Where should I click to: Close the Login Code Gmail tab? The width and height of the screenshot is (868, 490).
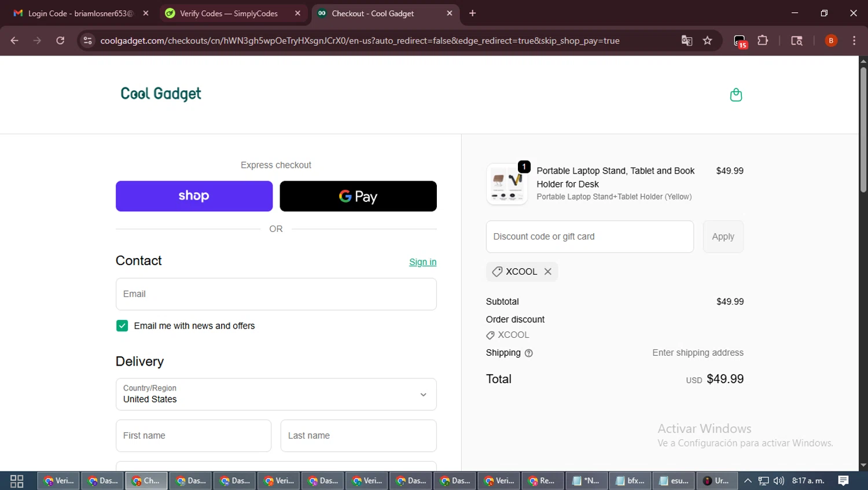coord(146,13)
